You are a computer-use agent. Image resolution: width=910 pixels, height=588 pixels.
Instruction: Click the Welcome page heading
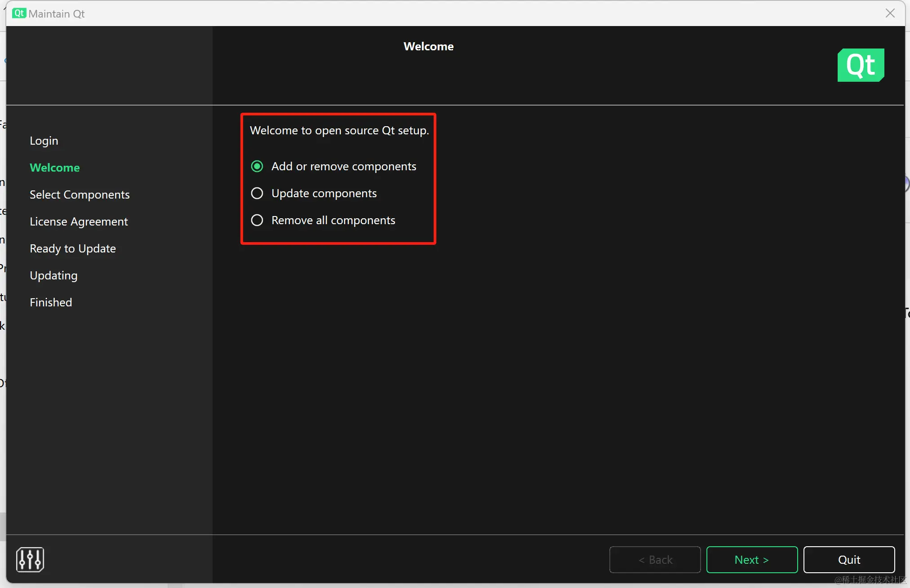(428, 47)
